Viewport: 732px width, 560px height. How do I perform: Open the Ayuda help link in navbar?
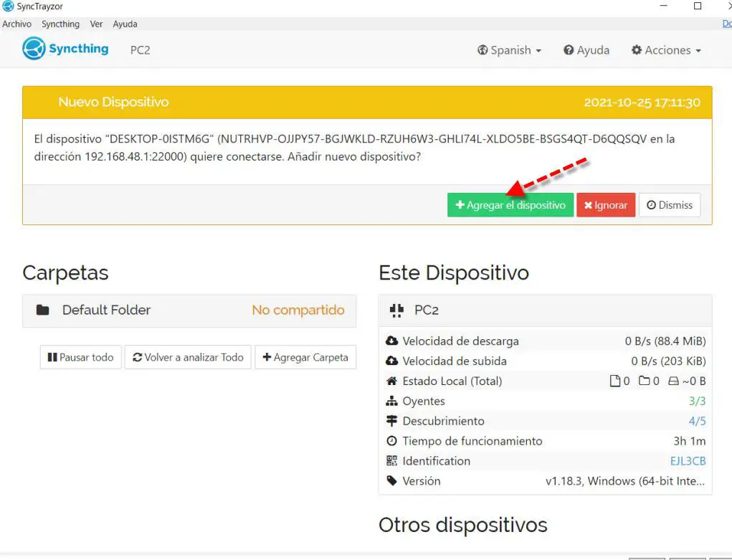586,50
